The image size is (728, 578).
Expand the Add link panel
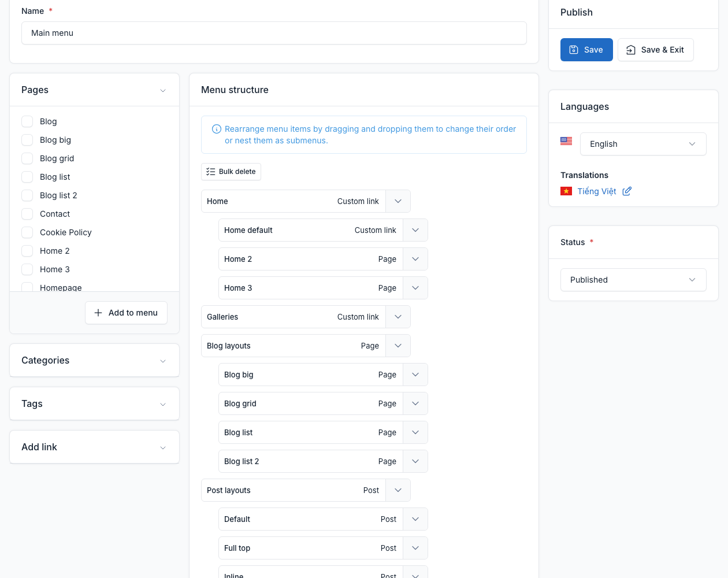coord(163,447)
